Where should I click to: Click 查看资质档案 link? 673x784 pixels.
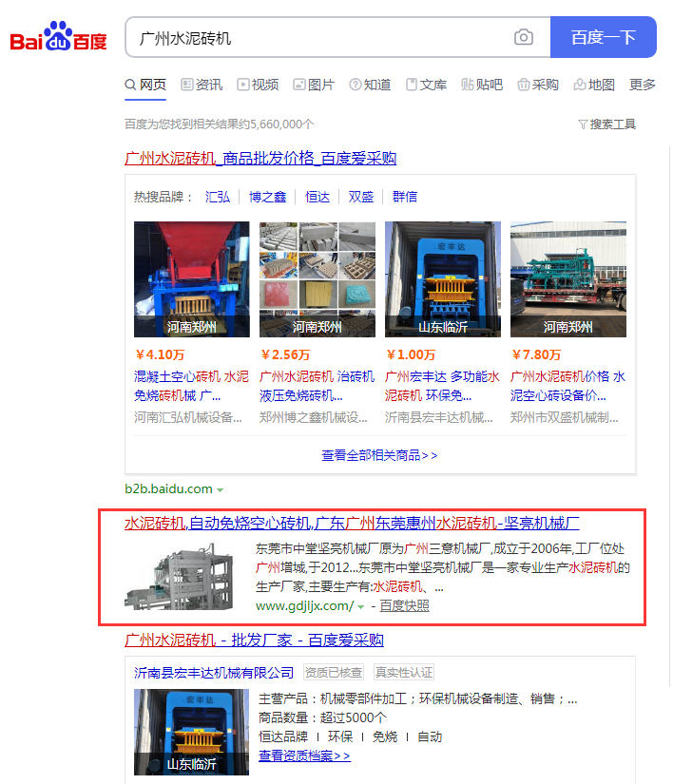304,755
